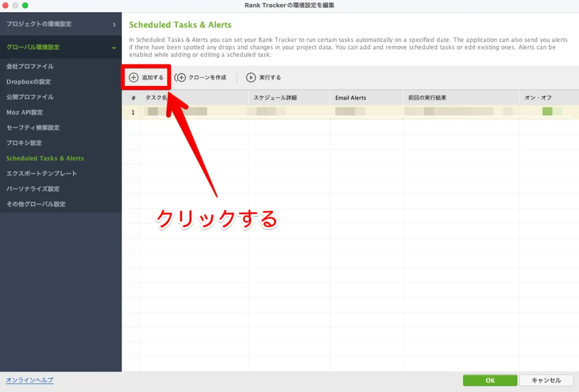This screenshot has height=392, width=579.
Task: Open Dropboxの設定 page
Action: pyautogui.click(x=28, y=81)
